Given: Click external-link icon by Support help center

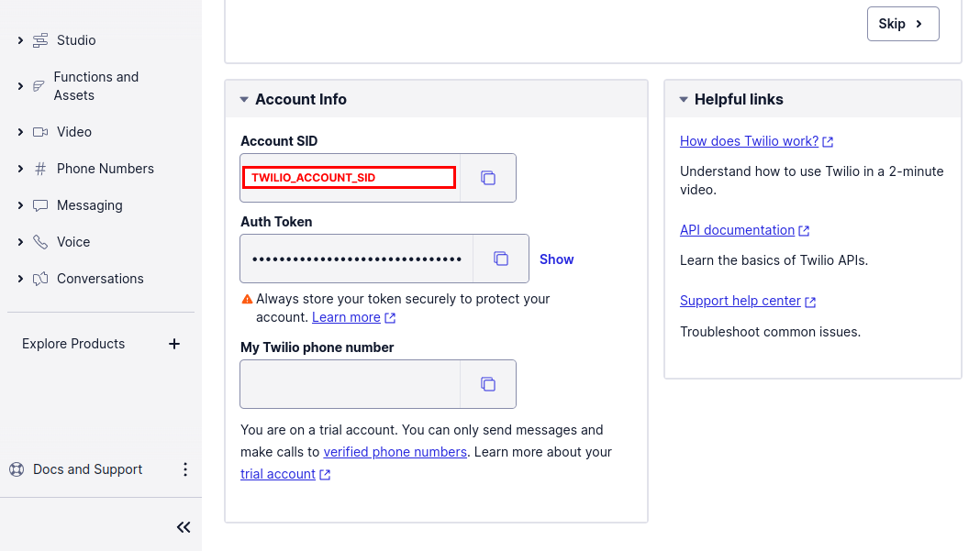Looking at the screenshot, I should (x=810, y=302).
